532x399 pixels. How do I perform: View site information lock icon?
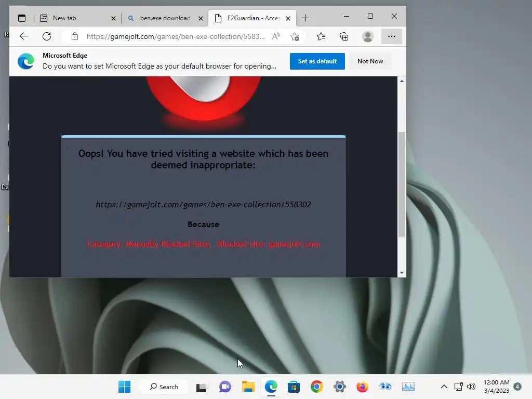pyautogui.click(x=75, y=36)
